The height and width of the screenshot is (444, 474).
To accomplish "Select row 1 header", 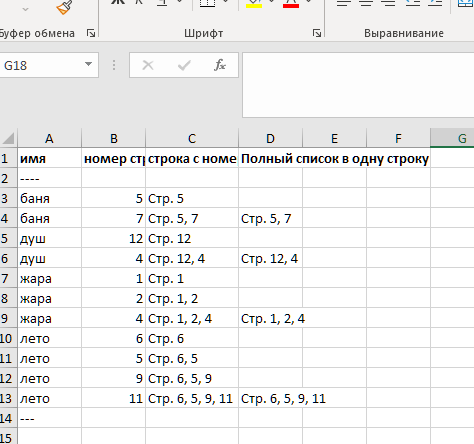I will (x=8, y=158).
